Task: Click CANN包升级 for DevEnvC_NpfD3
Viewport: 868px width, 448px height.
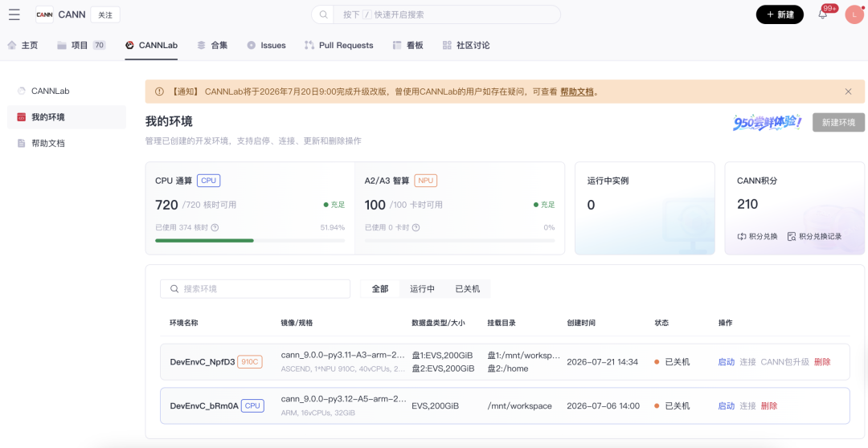Action: pyautogui.click(x=785, y=362)
